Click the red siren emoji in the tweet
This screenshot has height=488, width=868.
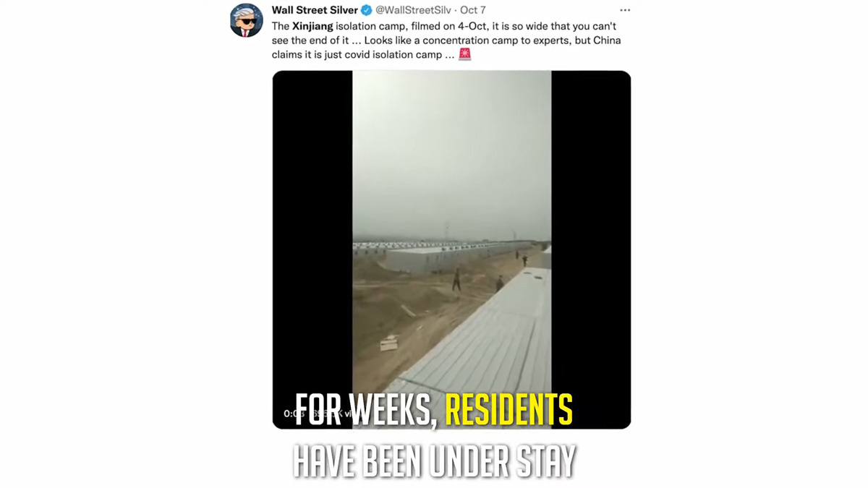click(464, 54)
